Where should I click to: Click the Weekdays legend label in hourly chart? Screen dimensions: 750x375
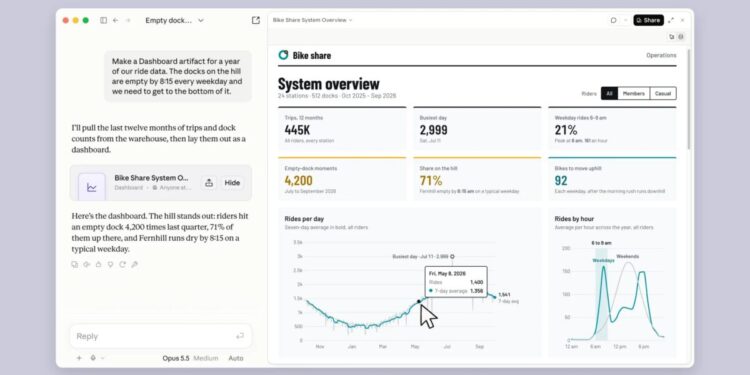point(603,261)
